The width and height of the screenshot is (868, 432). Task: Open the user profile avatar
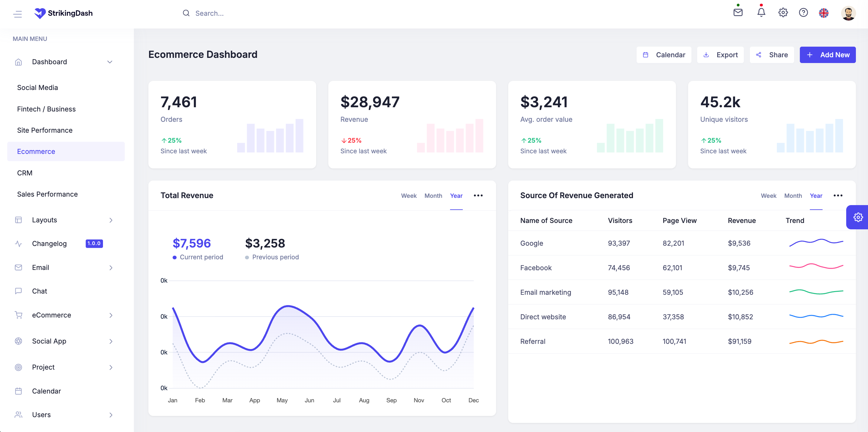click(848, 13)
